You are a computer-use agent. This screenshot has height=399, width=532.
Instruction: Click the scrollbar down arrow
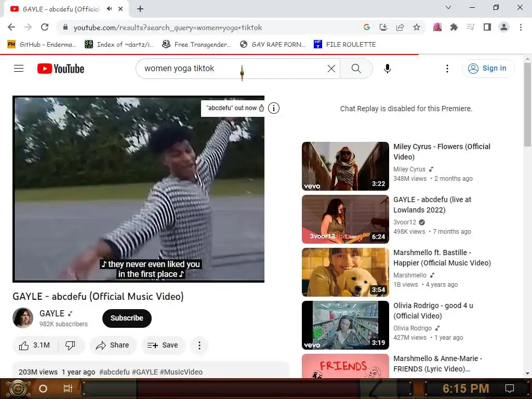(528, 374)
